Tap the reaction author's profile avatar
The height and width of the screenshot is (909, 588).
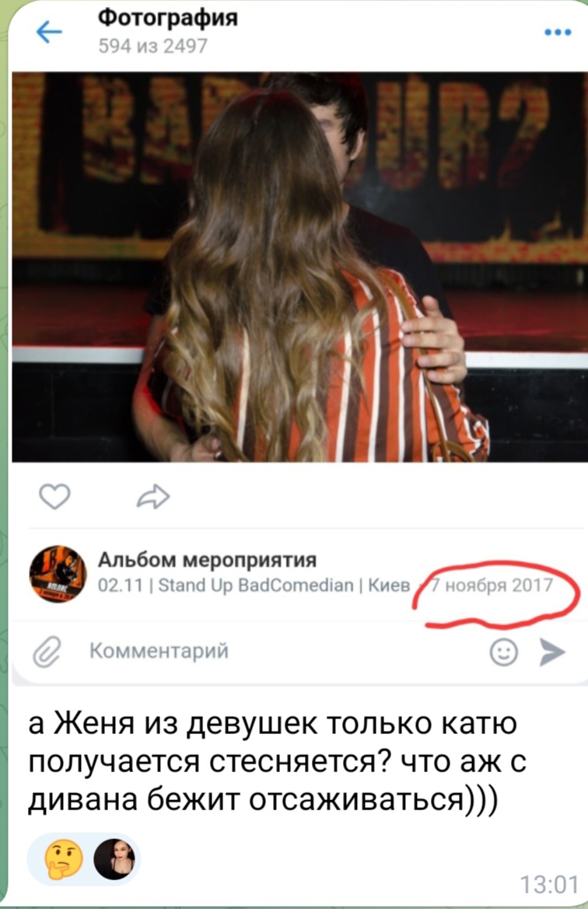click(114, 859)
